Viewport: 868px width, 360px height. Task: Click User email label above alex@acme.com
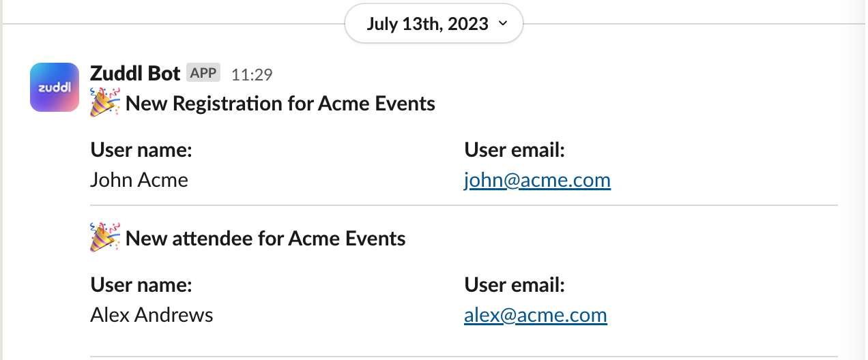(515, 285)
